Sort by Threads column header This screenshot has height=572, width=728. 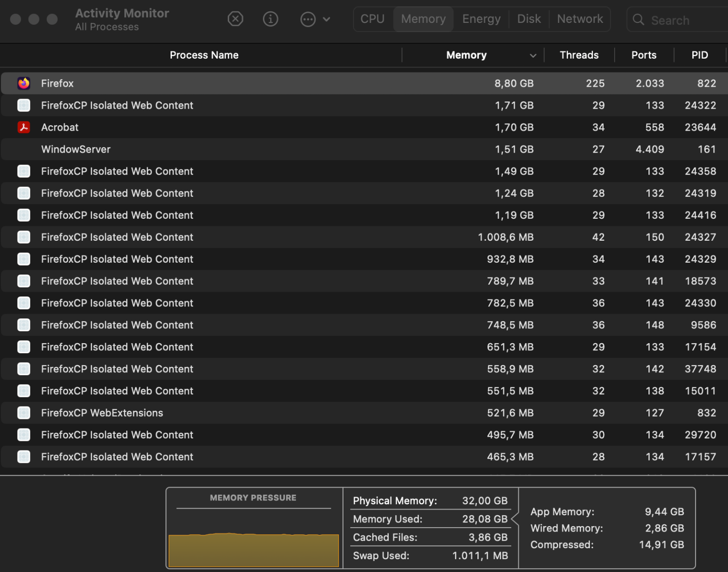click(579, 55)
